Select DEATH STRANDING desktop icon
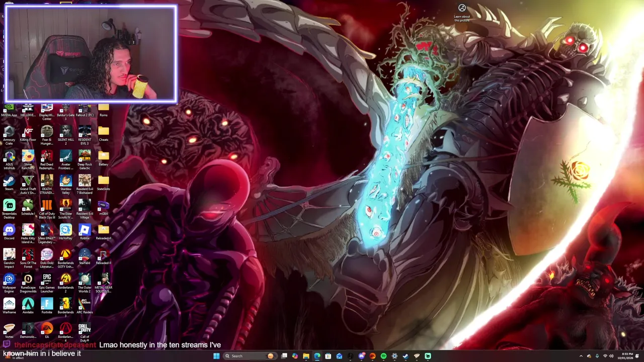The height and width of the screenshot is (362, 644). tap(47, 185)
